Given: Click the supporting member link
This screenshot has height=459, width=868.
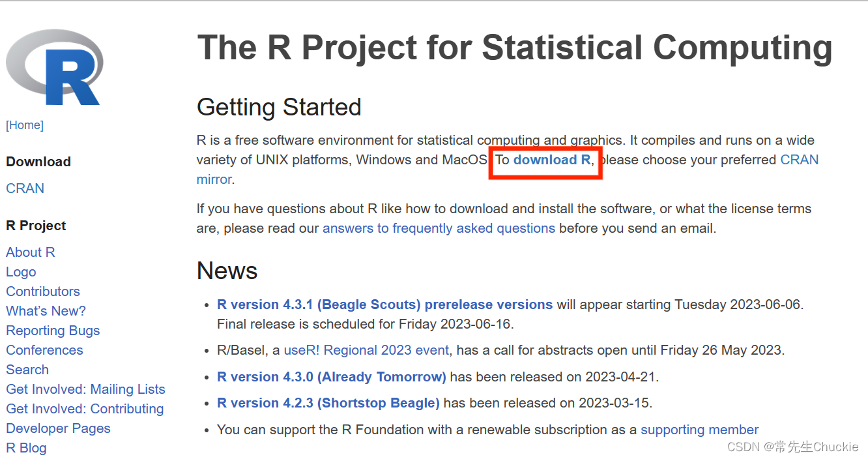Looking at the screenshot, I should 699,430.
